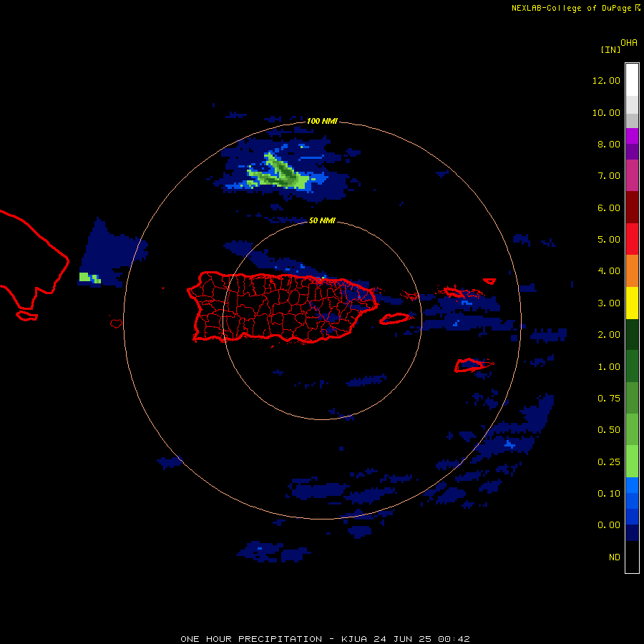Image resolution: width=644 pixels, height=644 pixels.
Task: Click the 2.00 legend value
Action: click(608, 335)
